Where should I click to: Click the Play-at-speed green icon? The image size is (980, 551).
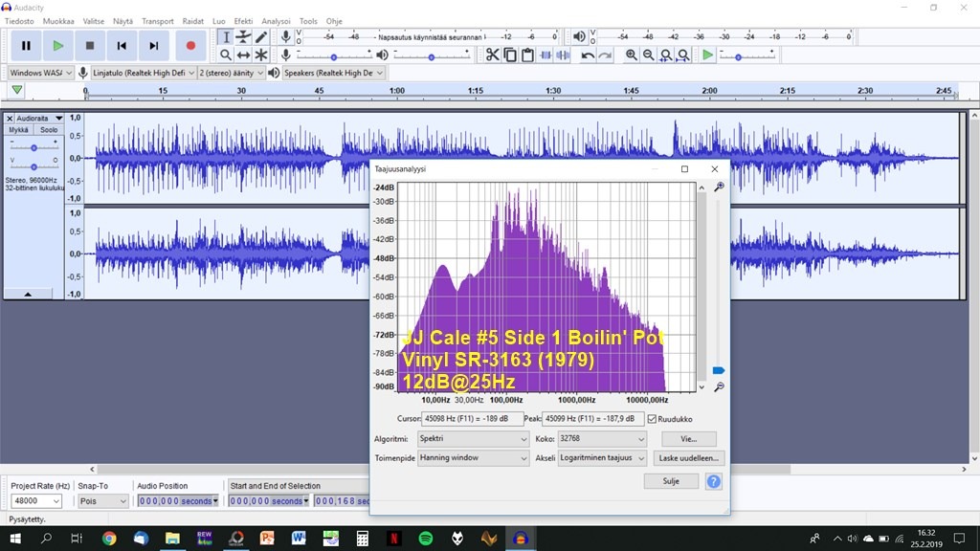(707, 55)
